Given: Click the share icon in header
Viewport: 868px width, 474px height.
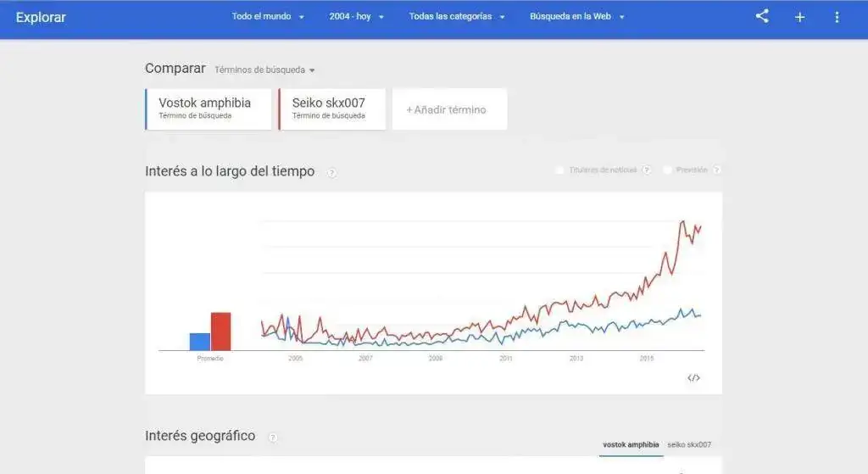Looking at the screenshot, I should pos(762,16).
